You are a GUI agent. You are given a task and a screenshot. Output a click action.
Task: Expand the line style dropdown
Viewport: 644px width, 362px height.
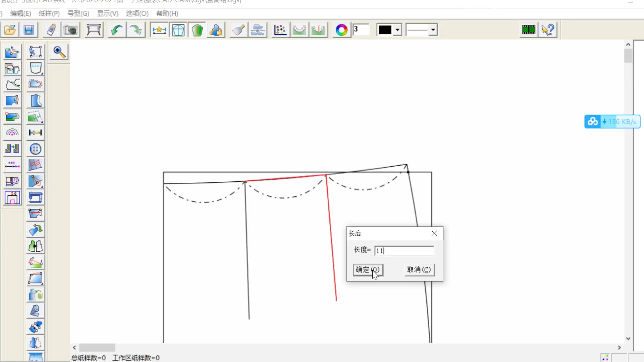coord(433,30)
